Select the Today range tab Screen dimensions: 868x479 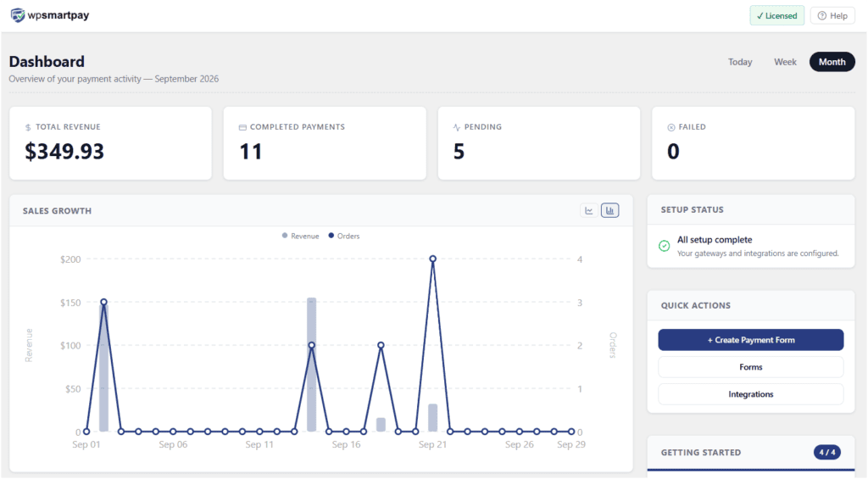coord(740,62)
